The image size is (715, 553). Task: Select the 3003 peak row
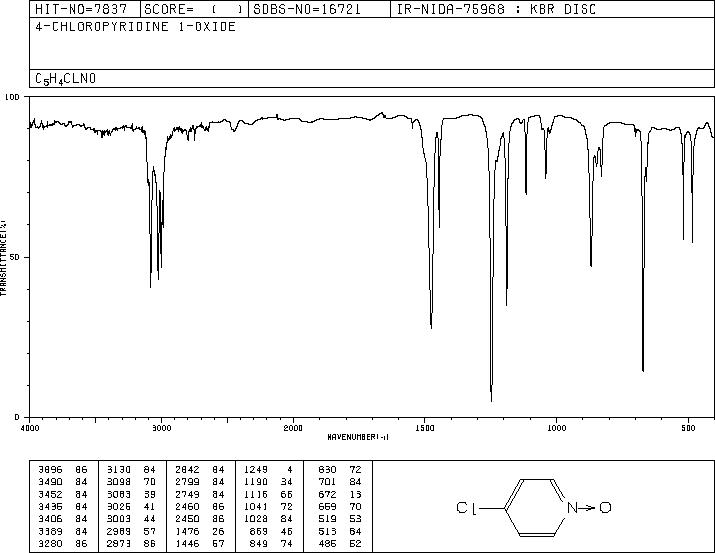[x=131, y=519]
